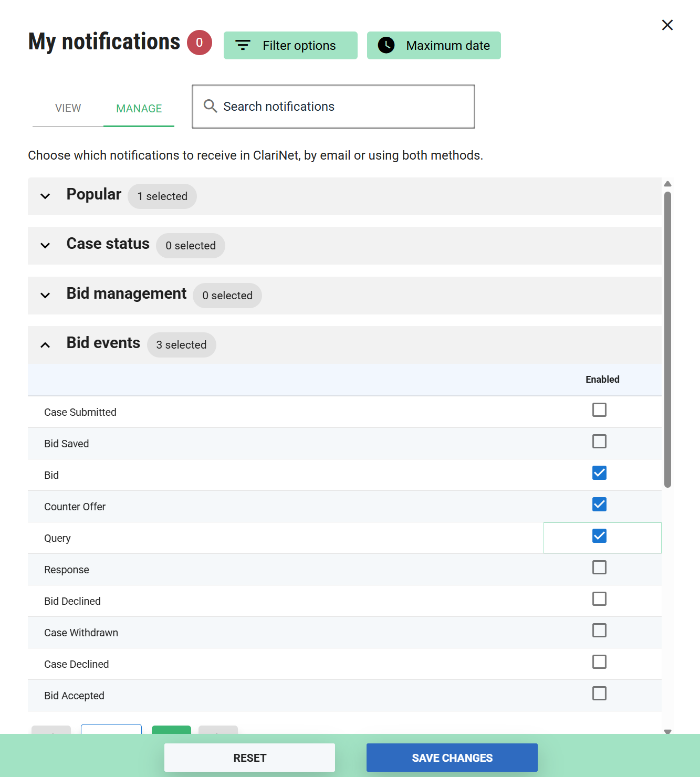Screen dimensions: 700x777
Task: Click the magnifying glass search icon
Action: pos(210,107)
